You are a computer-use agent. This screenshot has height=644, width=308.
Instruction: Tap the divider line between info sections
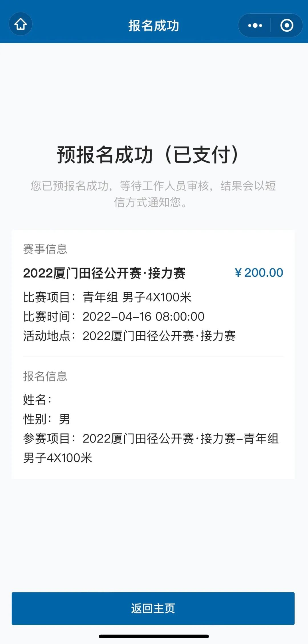153,356
